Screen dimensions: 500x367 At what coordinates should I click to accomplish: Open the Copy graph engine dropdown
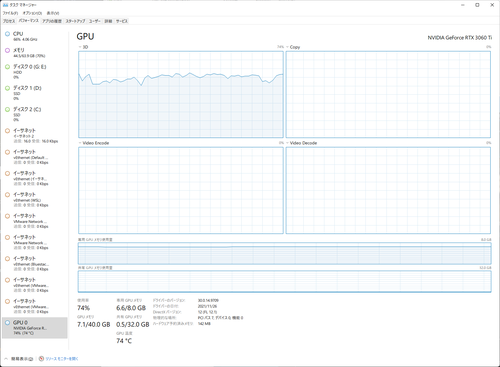tap(293, 47)
